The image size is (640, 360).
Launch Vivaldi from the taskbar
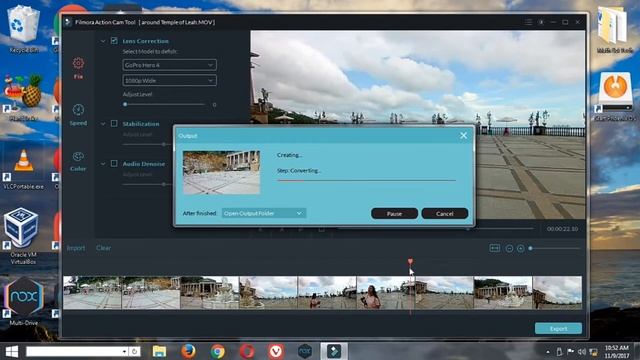(x=276, y=351)
